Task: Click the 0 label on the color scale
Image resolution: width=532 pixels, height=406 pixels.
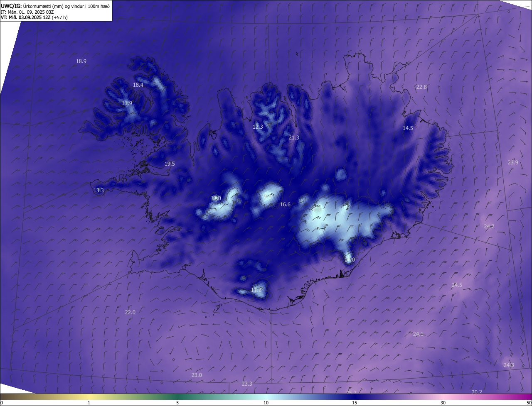Action: click(2, 403)
